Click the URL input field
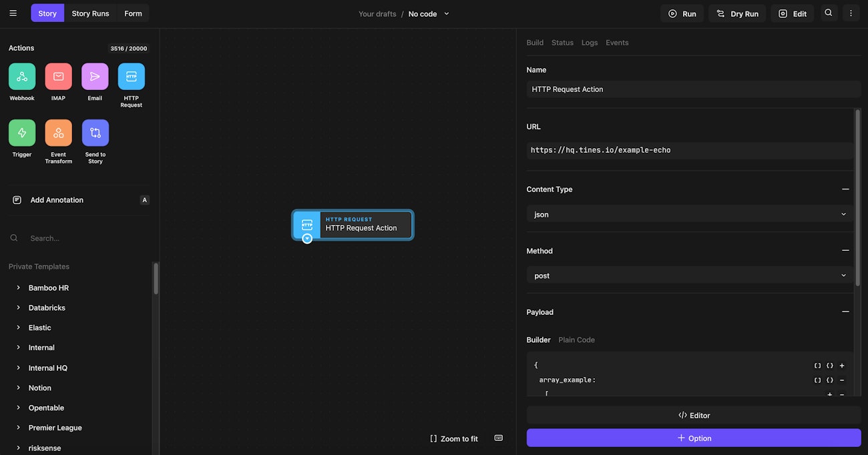 689,150
